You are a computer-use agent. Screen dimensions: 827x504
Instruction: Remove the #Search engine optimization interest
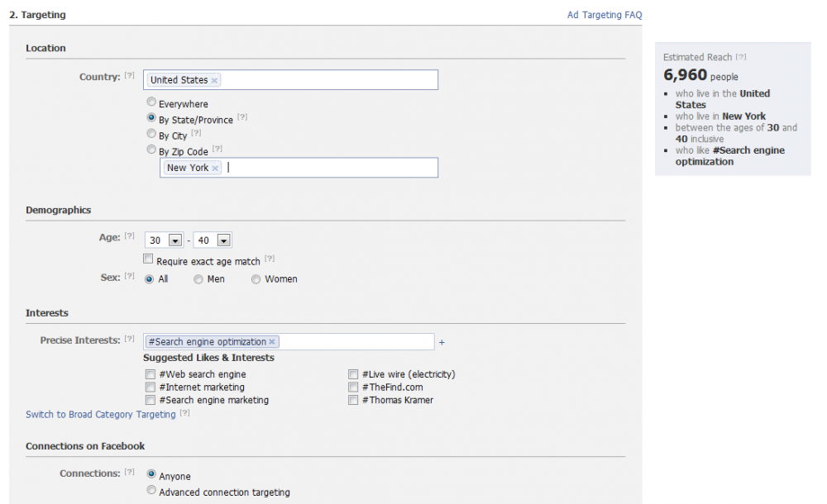(272, 341)
